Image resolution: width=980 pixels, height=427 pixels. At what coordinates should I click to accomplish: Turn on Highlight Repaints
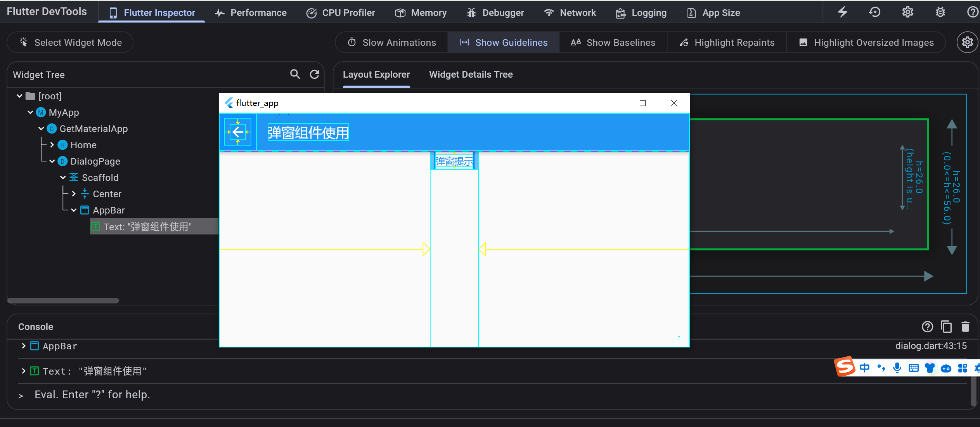point(727,42)
